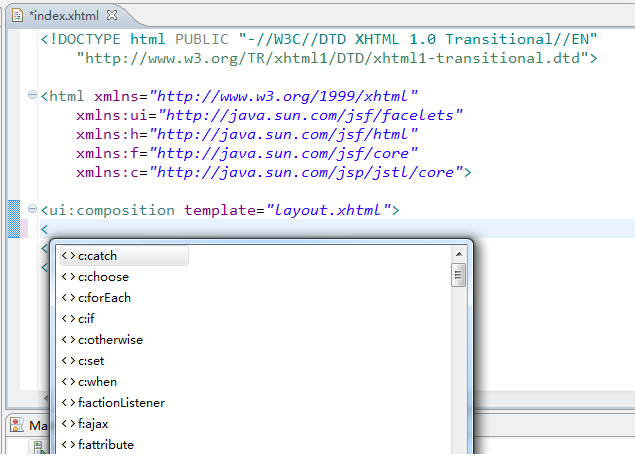This screenshot has height=456, width=635.
Task: Click the xmlns:c jstl/core namespace value
Action: pos(306,173)
